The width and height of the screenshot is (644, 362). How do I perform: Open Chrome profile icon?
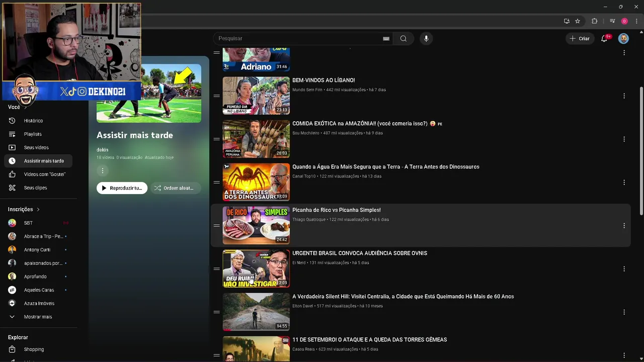point(624,21)
